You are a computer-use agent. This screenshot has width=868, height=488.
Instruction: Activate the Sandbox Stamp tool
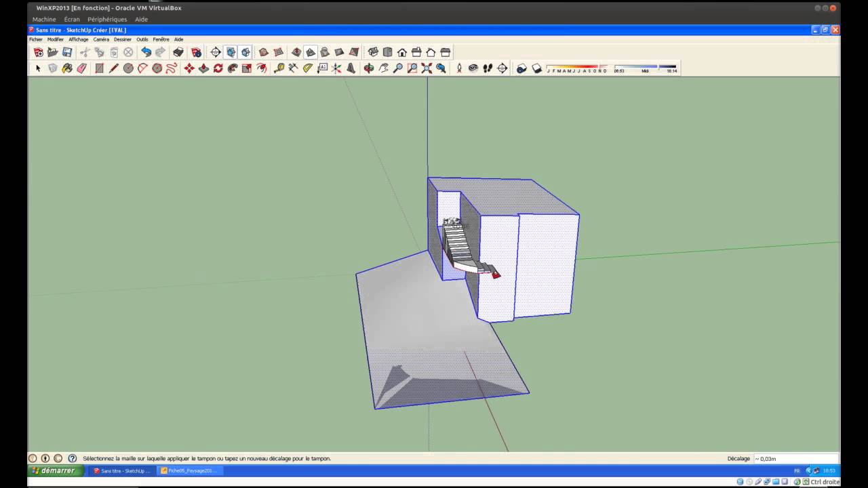(311, 52)
